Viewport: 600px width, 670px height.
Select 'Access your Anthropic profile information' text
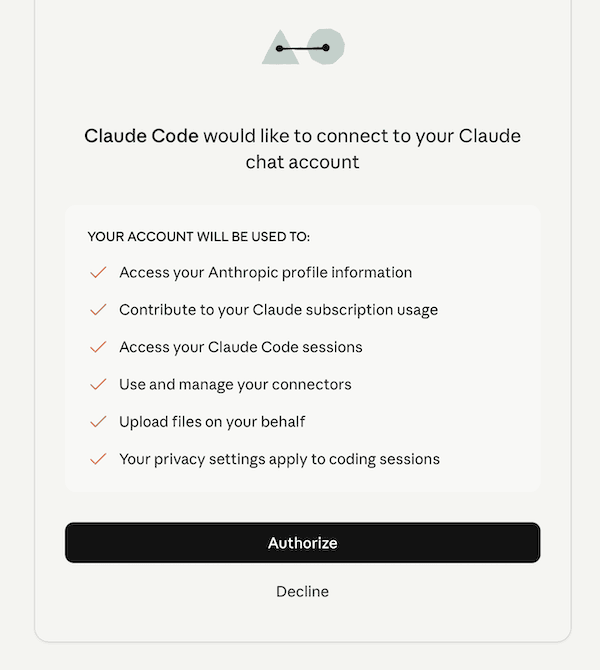[266, 273]
